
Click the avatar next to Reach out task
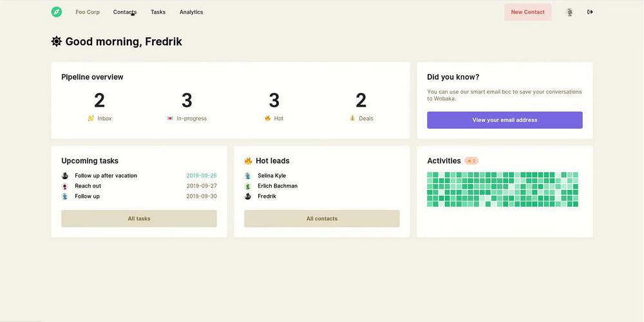coord(65,186)
